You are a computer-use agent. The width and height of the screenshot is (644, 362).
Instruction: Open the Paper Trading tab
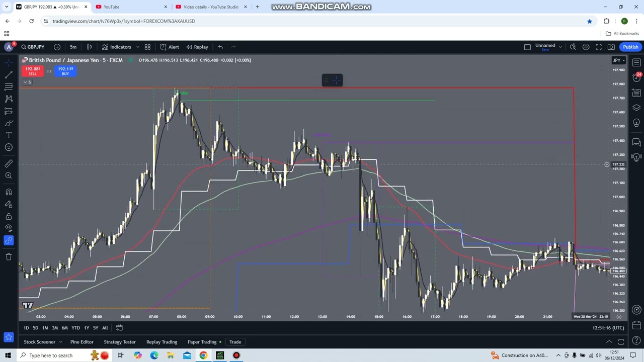point(202,342)
